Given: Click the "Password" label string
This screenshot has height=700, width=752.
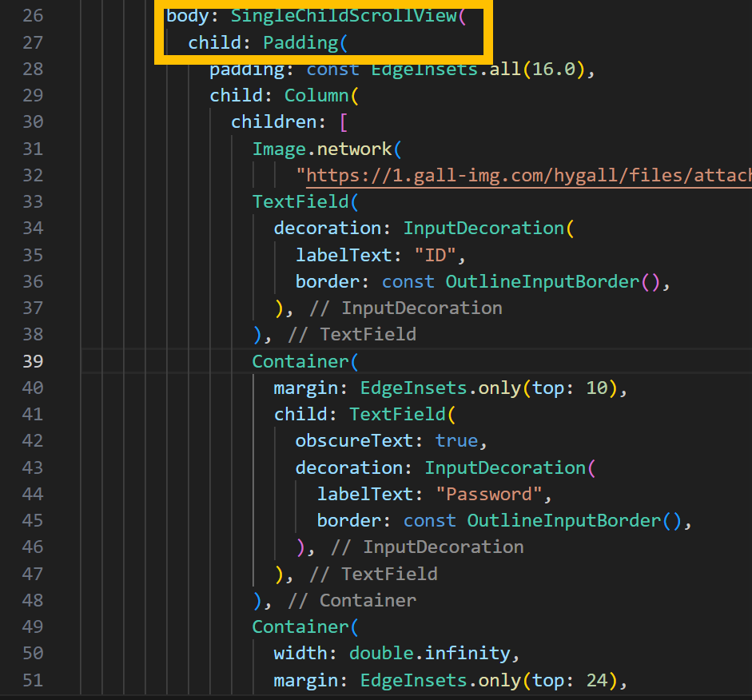Looking at the screenshot, I should (489, 495).
